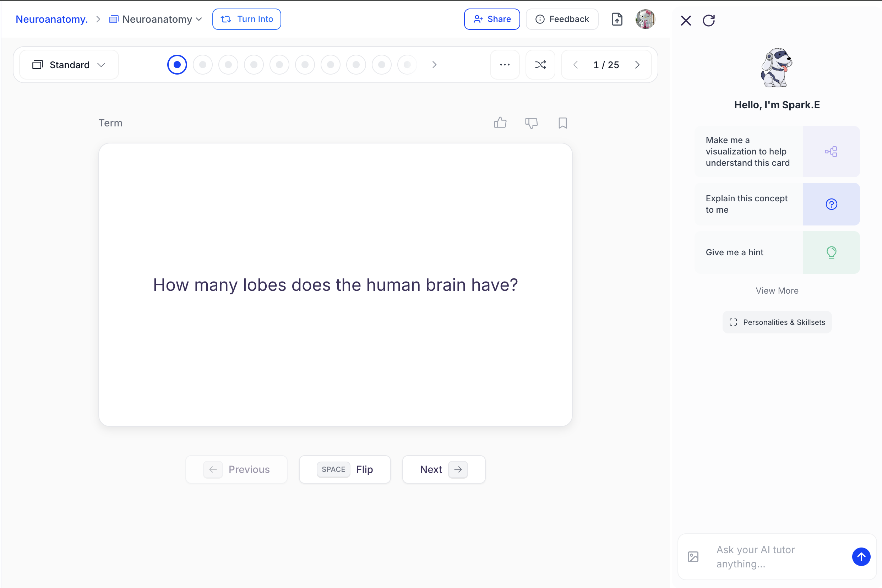Open the Standard mode dropdown
This screenshot has height=588, width=882.
pyautogui.click(x=69, y=65)
